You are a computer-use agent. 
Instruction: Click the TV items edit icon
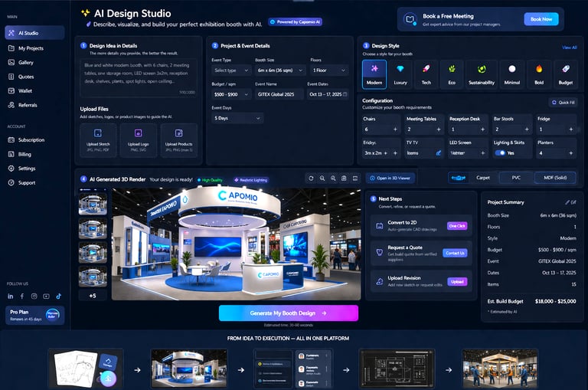click(x=439, y=153)
